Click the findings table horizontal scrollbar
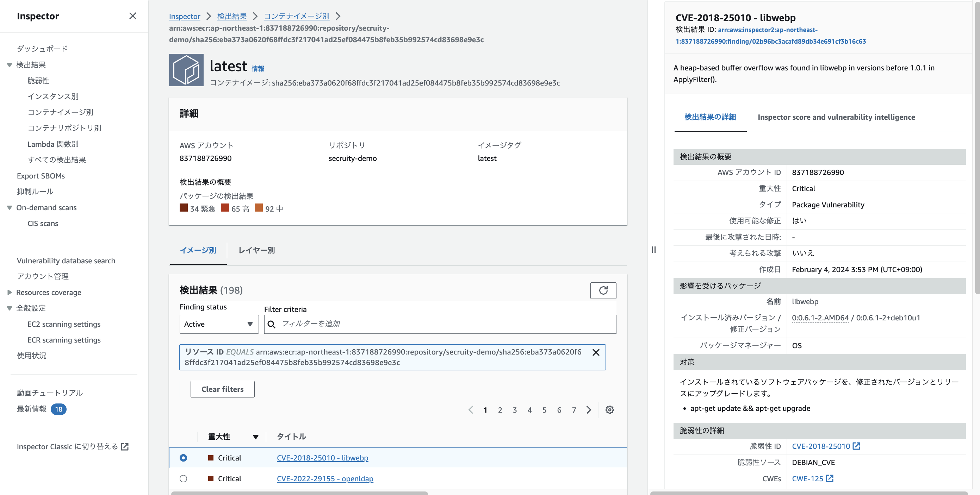Image resolution: width=980 pixels, height=495 pixels. (299, 493)
